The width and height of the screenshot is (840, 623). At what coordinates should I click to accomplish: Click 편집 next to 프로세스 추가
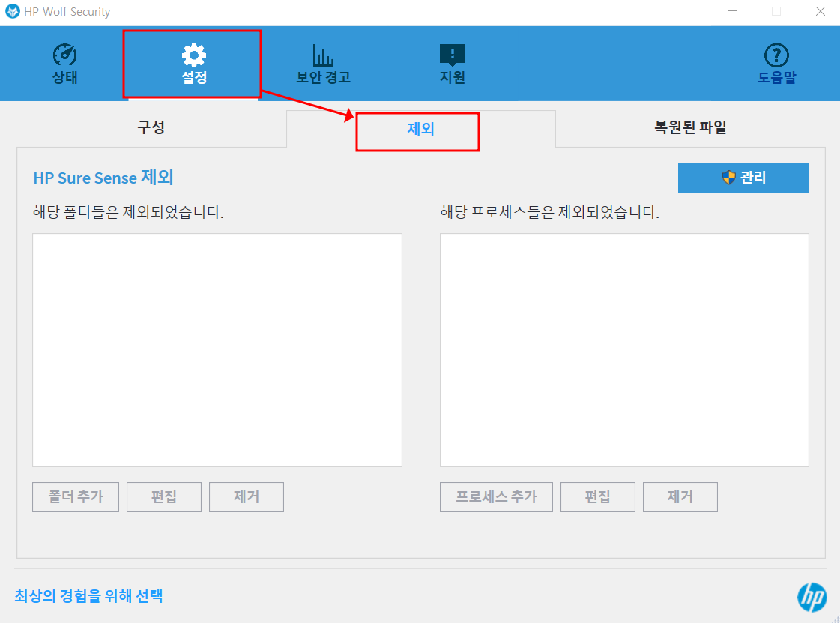point(598,496)
